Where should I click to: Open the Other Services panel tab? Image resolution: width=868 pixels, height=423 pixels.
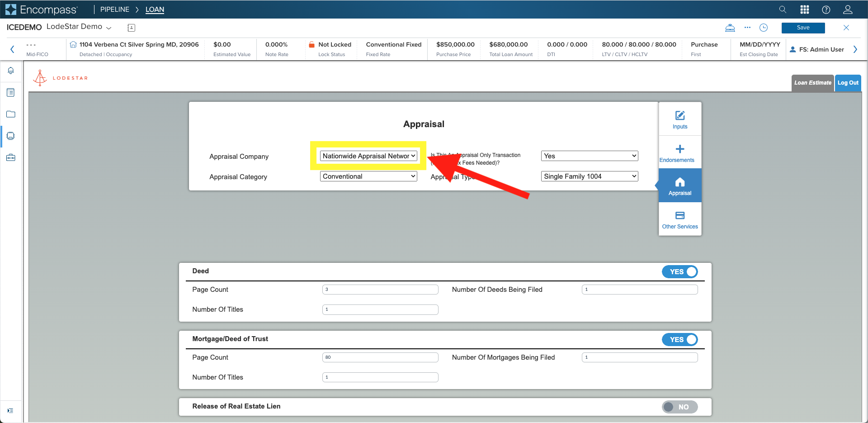[680, 219]
